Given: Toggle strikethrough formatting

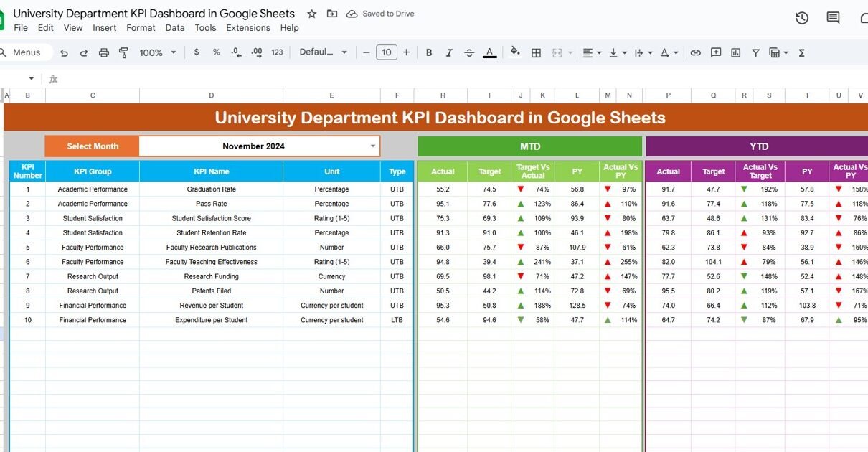Looking at the screenshot, I should click(469, 52).
